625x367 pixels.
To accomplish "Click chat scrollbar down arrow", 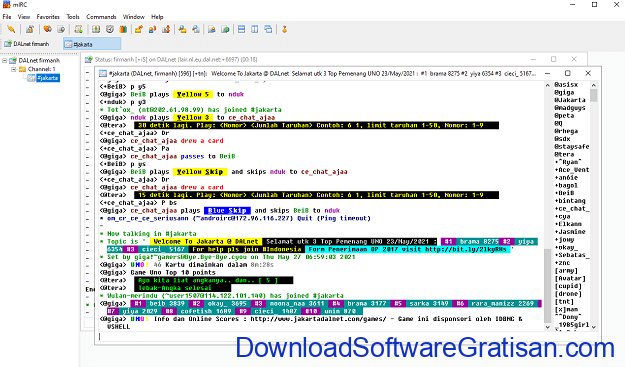I will point(547,327).
